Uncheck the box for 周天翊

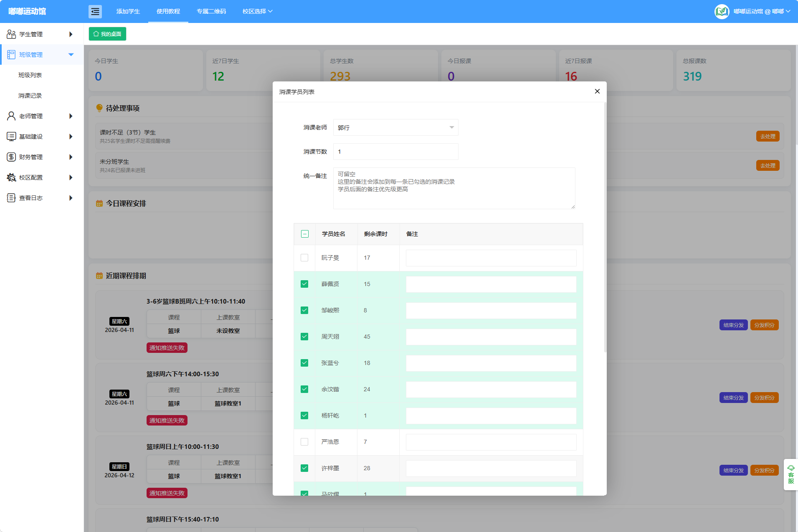coord(304,337)
